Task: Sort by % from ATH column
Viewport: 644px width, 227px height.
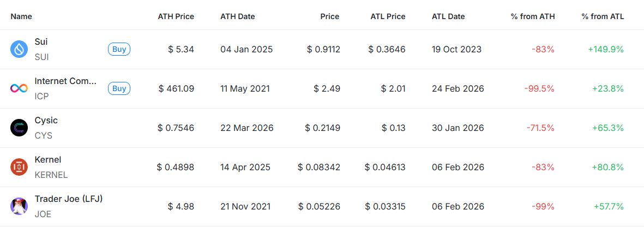Action: click(532, 16)
